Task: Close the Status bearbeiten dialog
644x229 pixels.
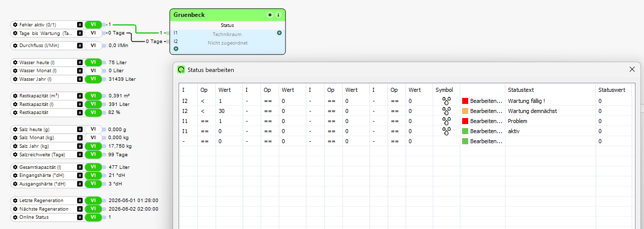Action: [x=632, y=69]
